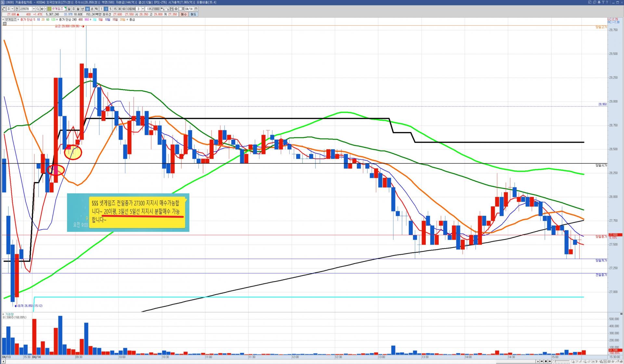Click the help question mark icon
The height and width of the screenshot is (364, 624).
607,2
